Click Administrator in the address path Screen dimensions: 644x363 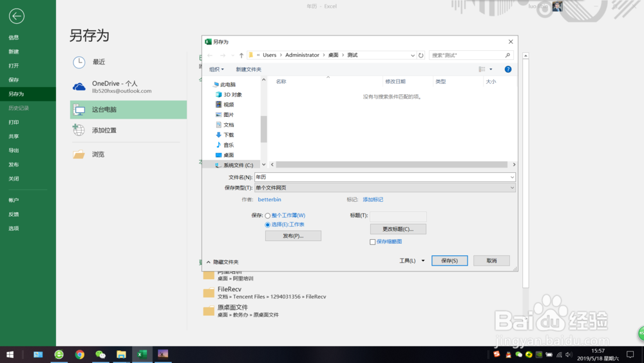point(302,55)
